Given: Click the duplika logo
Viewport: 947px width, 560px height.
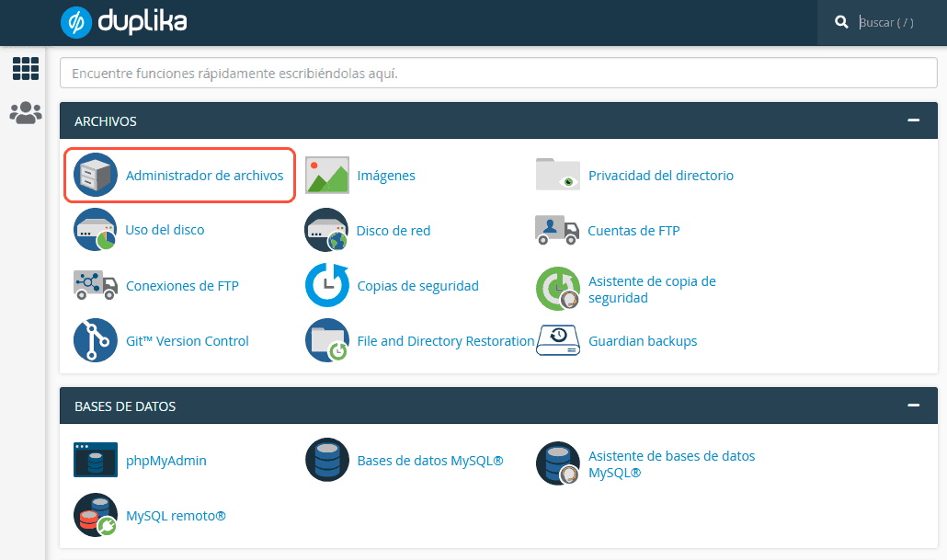Looking at the screenshot, I should (x=122, y=21).
